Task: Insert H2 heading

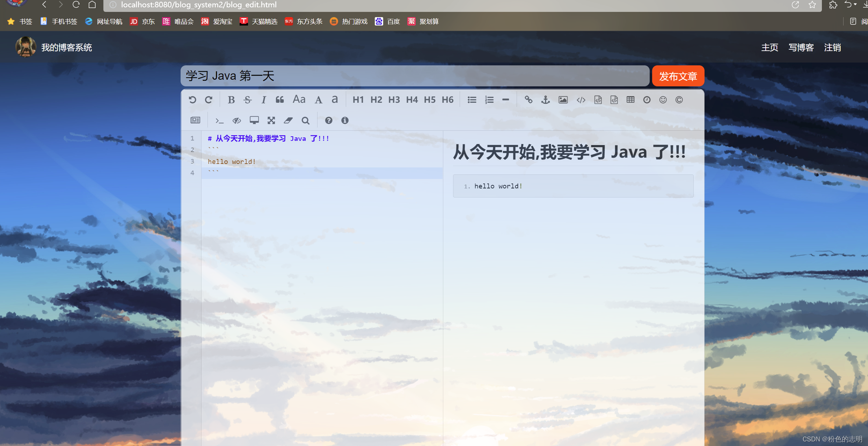Action: coord(376,100)
